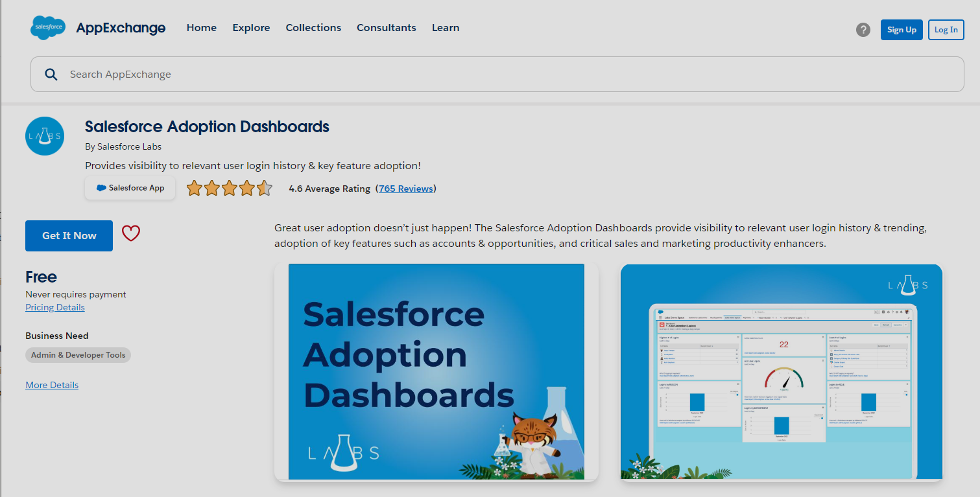
Task: Click the search magnifier icon
Action: pyautogui.click(x=51, y=75)
